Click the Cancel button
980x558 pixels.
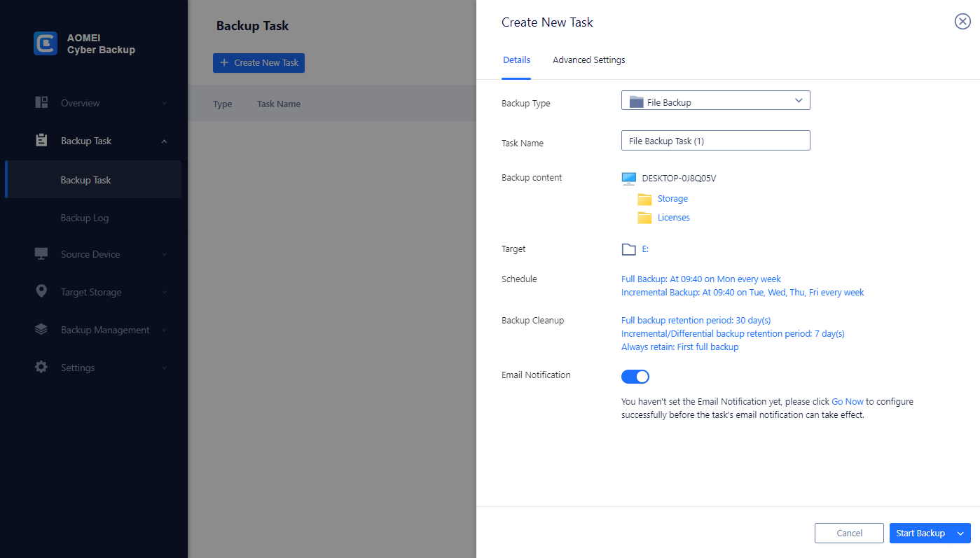(x=849, y=533)
